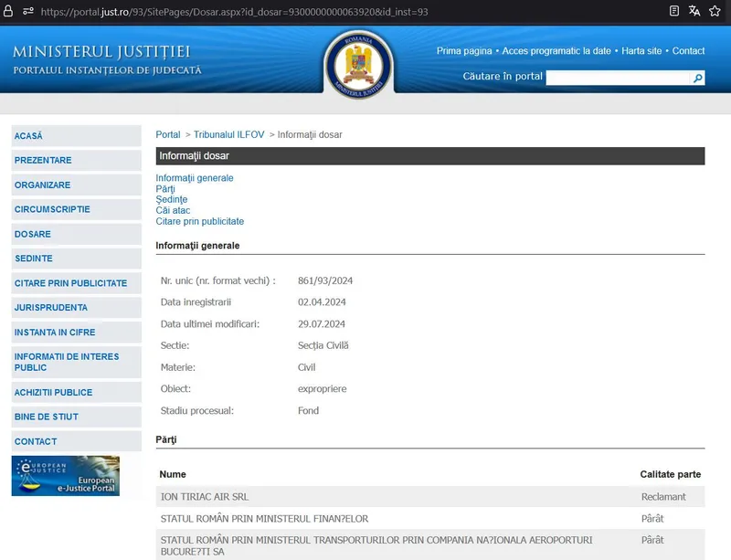Open the DOSARE sidebar menu item

tap(33, 234)
